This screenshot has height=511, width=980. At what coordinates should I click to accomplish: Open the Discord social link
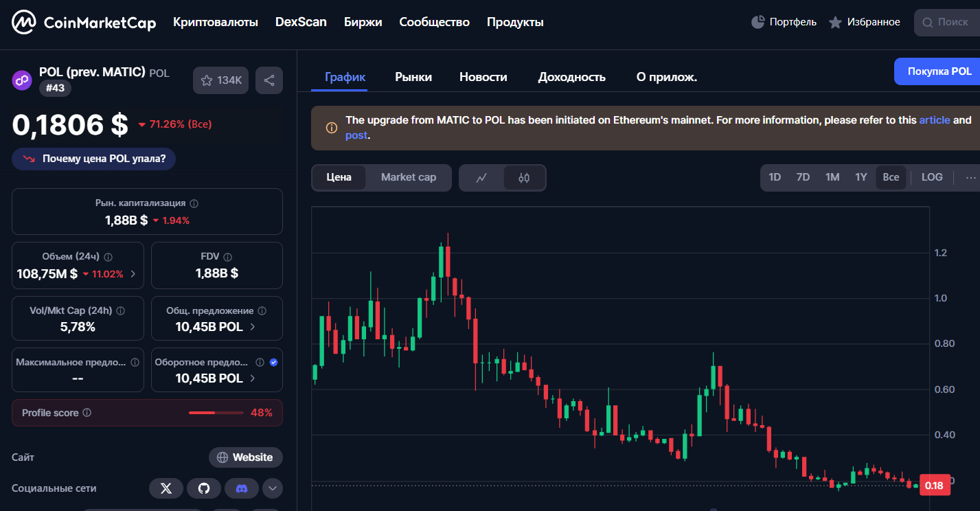(x=242, y=488)
